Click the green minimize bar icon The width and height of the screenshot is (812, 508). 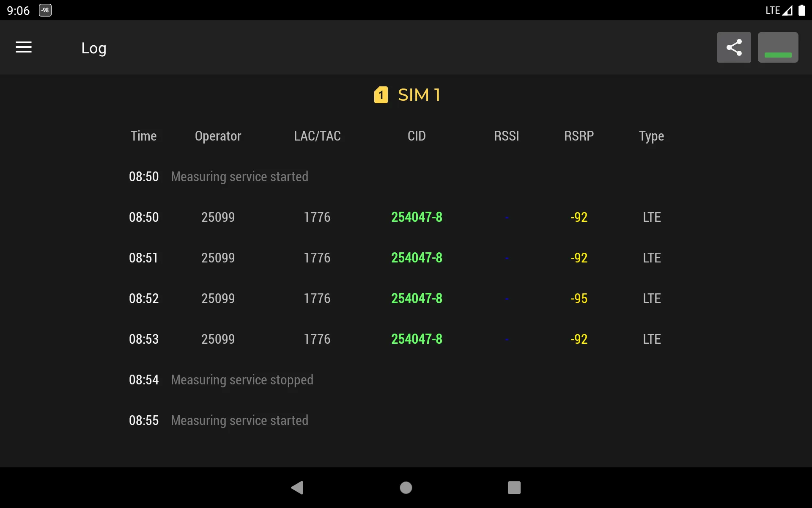(x=778, y=47)
